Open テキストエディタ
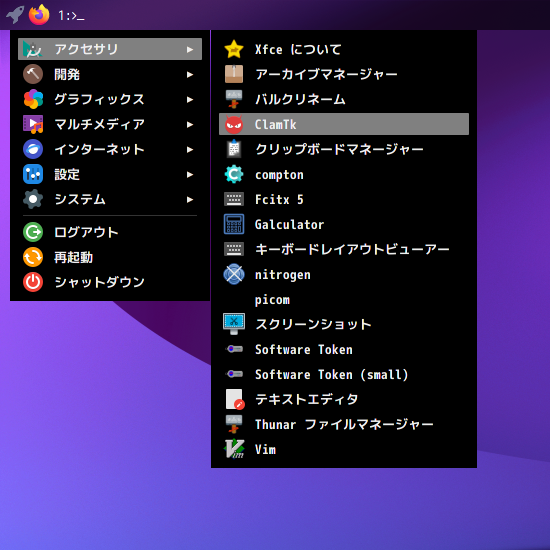Viewport: 550px width, 550px height. [344, 399]
